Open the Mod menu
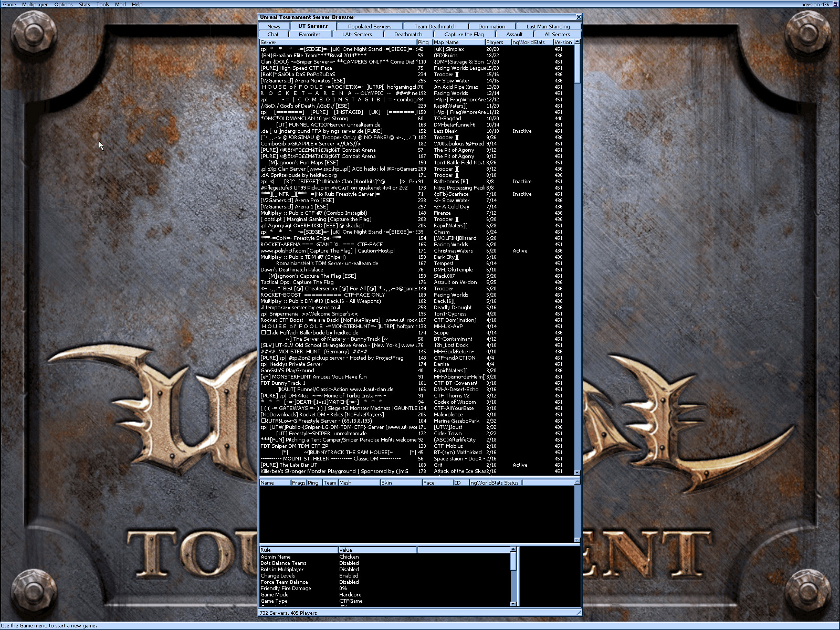 pos(120,4)
